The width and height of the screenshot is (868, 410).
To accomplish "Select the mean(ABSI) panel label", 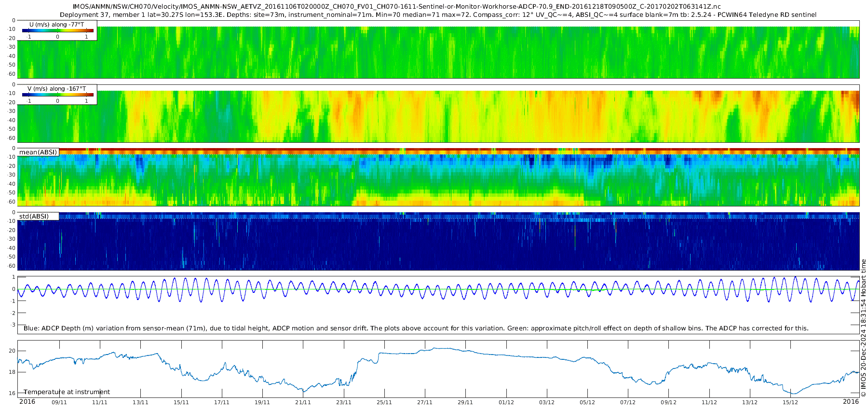I will [38, 152].
